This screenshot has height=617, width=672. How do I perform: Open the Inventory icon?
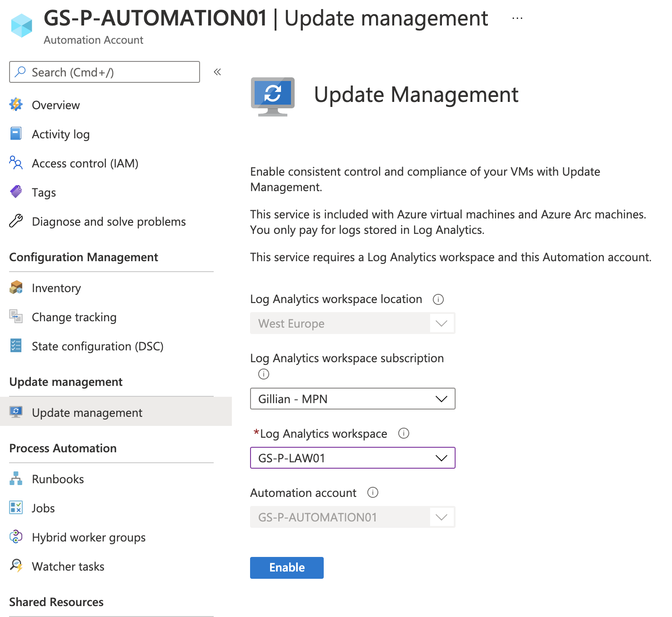pyautogui.click(x=16, y=288)
